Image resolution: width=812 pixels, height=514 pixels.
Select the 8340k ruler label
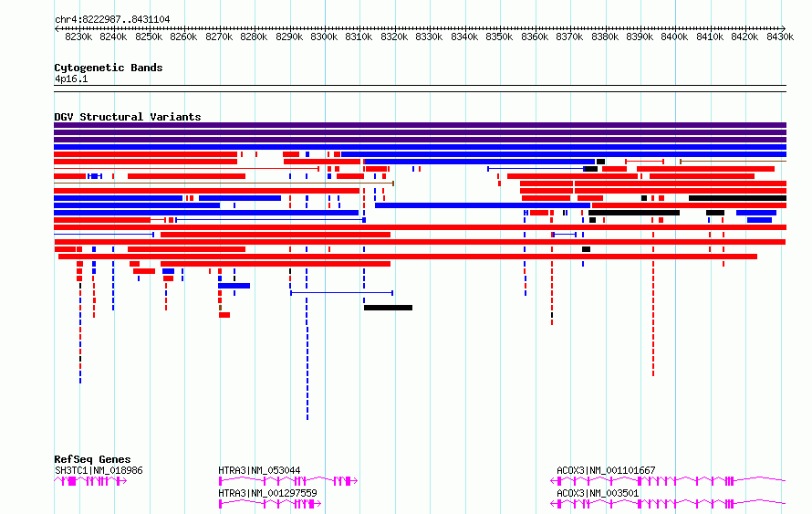(x=464, y=37)
